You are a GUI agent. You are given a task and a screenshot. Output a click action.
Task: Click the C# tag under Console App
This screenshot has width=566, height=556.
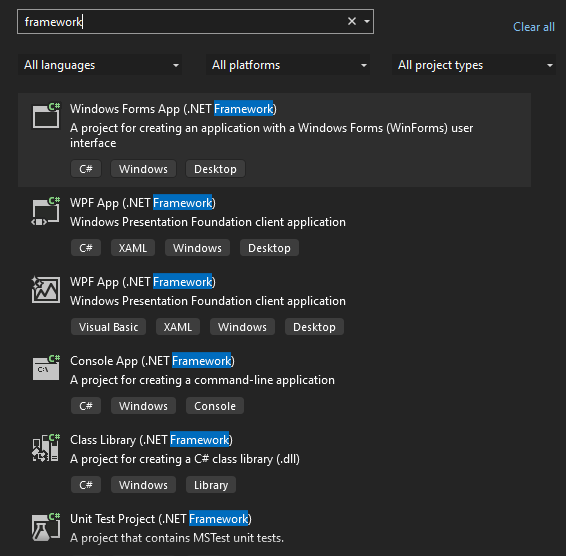click(x=86, y=406)
